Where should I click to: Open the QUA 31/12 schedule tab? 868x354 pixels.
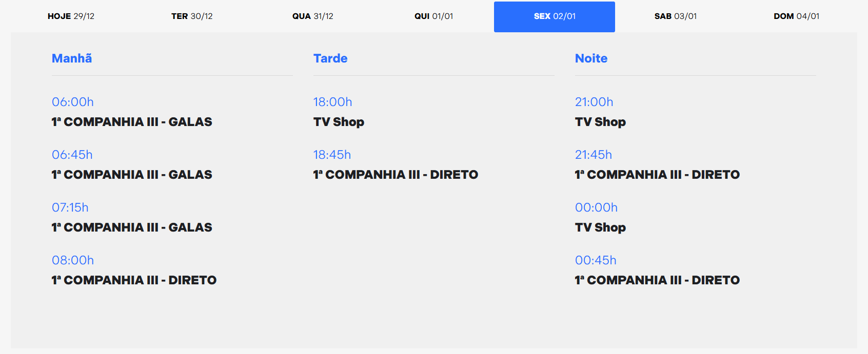(x=313, y=16)
